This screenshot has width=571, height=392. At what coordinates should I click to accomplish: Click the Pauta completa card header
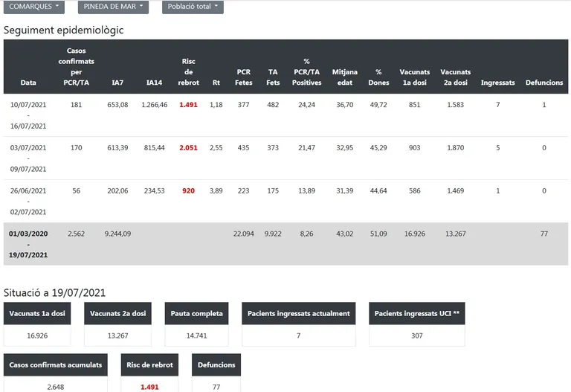pos(196,313)
